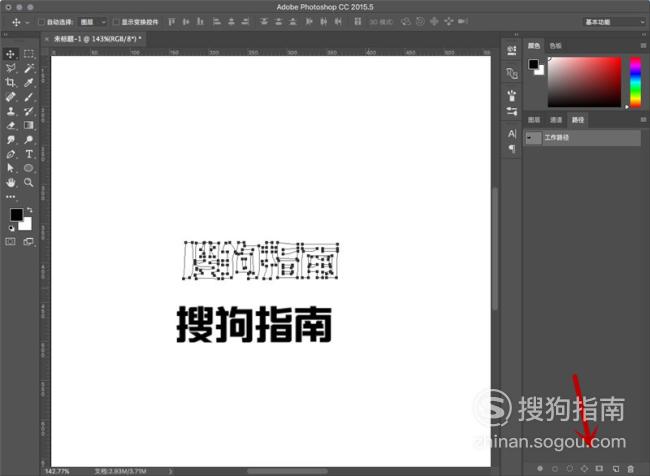Screen dimensions: 650x476
Task: Select the Dodge tool
Action: tap(29, 140)
